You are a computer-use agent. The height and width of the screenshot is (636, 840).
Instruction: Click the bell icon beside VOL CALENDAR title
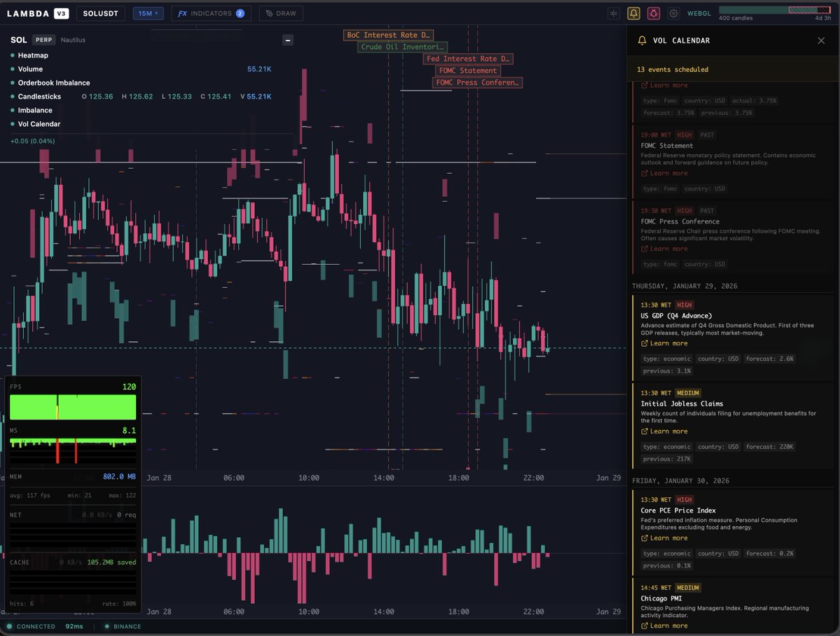(x=642, y=41)
